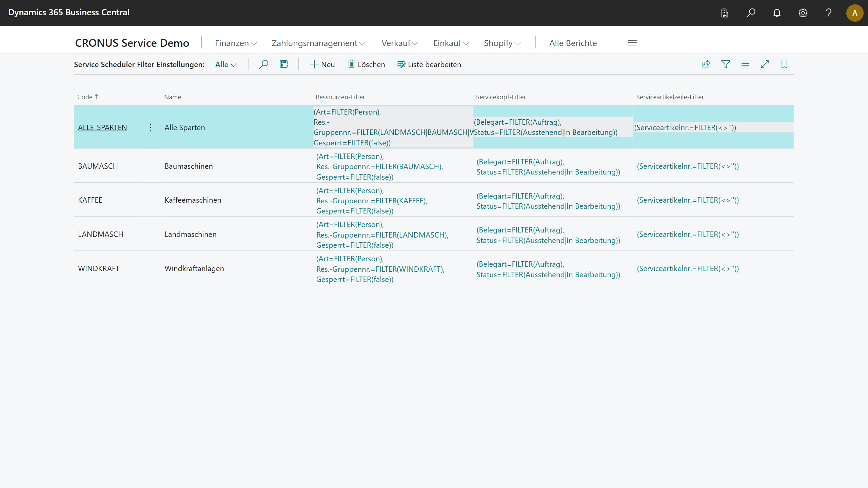Show more options for the ALLE-SPARTEN row
This screenshot has height=488, width=868.
point(151,127)
